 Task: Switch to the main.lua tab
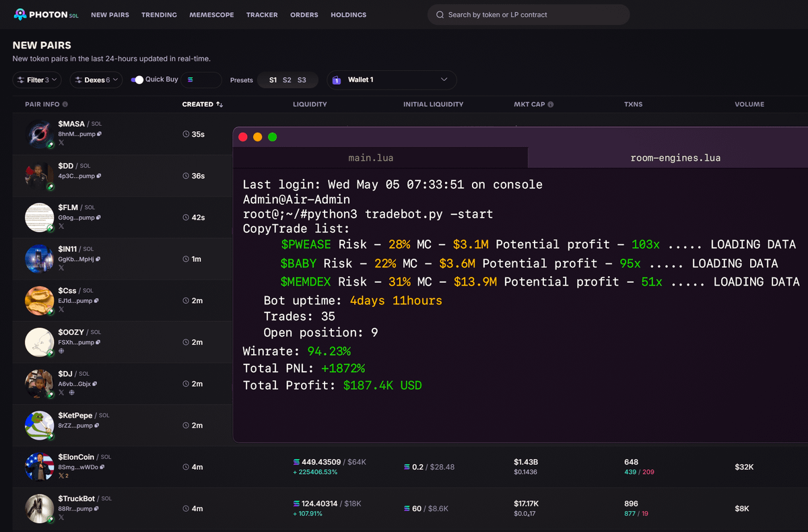pyautogui.click(x=380, y=158)
